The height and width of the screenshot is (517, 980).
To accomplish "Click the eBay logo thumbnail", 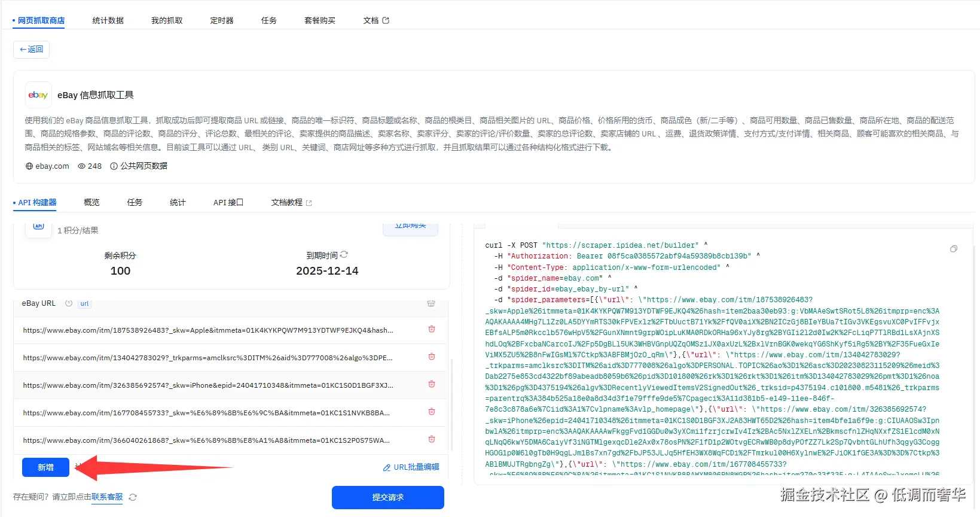I will pyautogui.click(x=38, y=95).
